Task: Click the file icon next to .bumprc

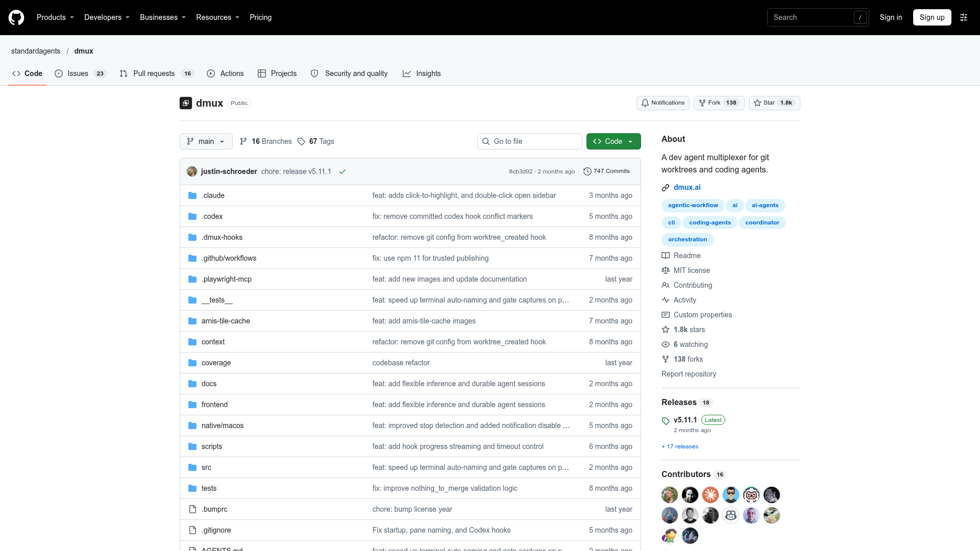Action: click(x=192, y=509)
